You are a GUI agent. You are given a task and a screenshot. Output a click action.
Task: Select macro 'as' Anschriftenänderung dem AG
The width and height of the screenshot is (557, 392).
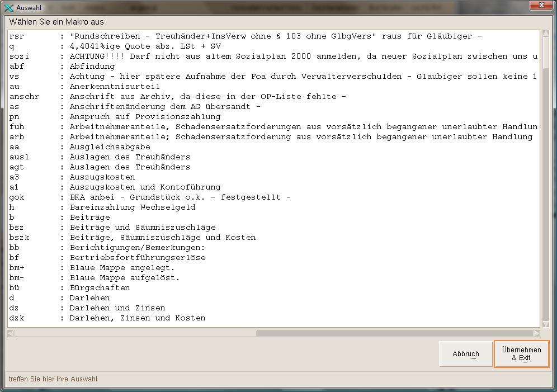pos(273,106)
